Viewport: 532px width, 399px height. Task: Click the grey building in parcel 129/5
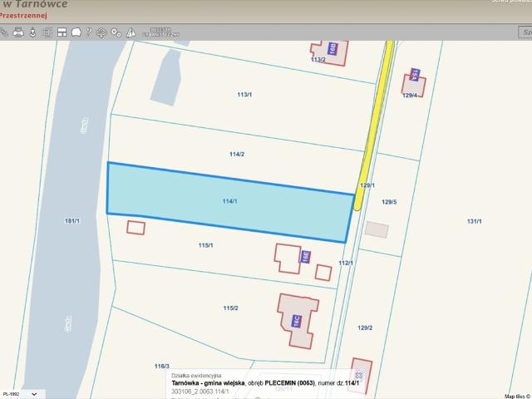[377, 229]
